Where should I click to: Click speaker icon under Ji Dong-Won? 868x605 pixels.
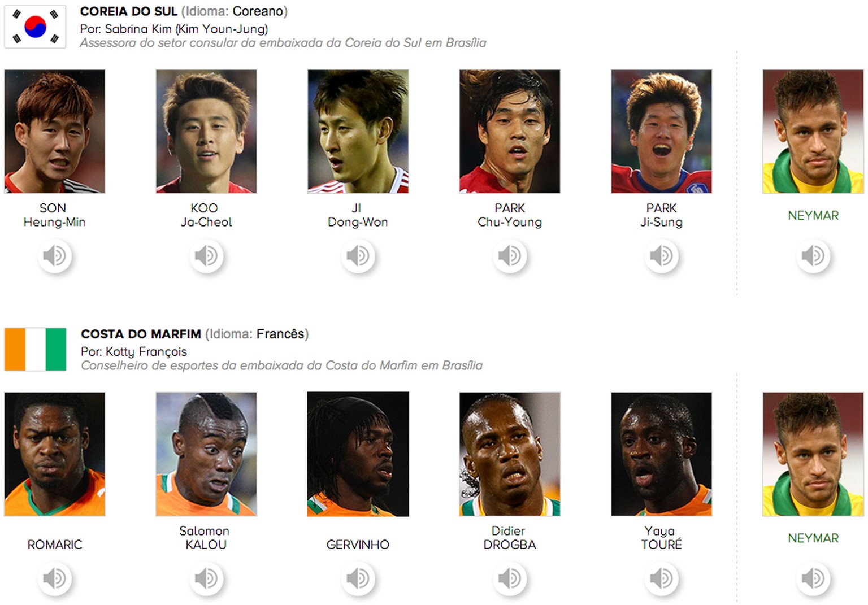click(x=358, y=256)
